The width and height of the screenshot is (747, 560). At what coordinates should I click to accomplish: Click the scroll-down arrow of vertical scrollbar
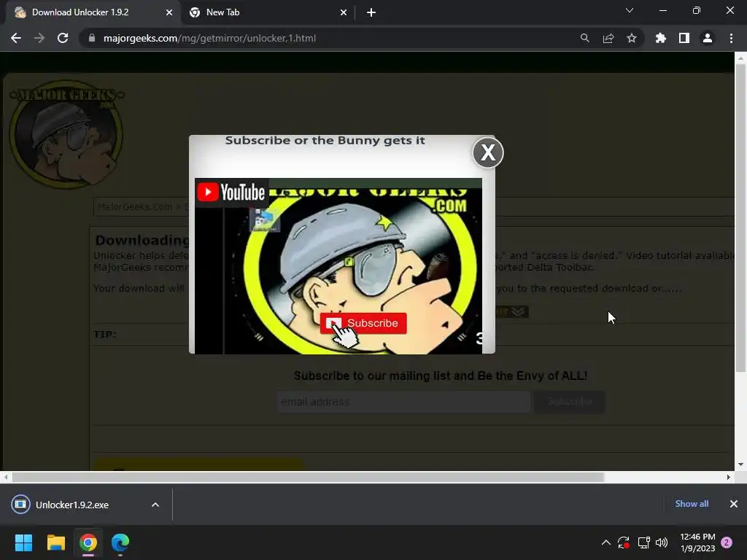pyautogui.click(x=740, y=464)
